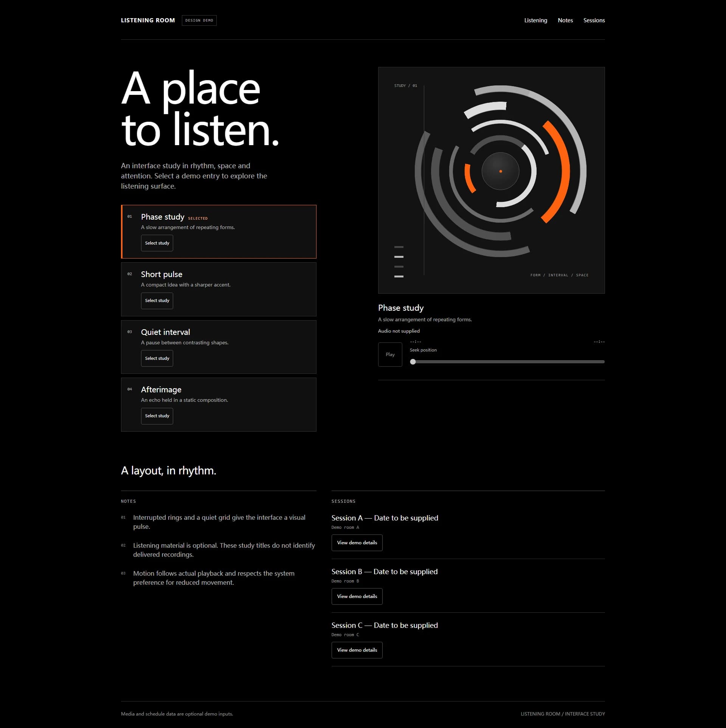
Task: Click note starting 'Motion follows actual playback'
Action: [x=214, y=578]
